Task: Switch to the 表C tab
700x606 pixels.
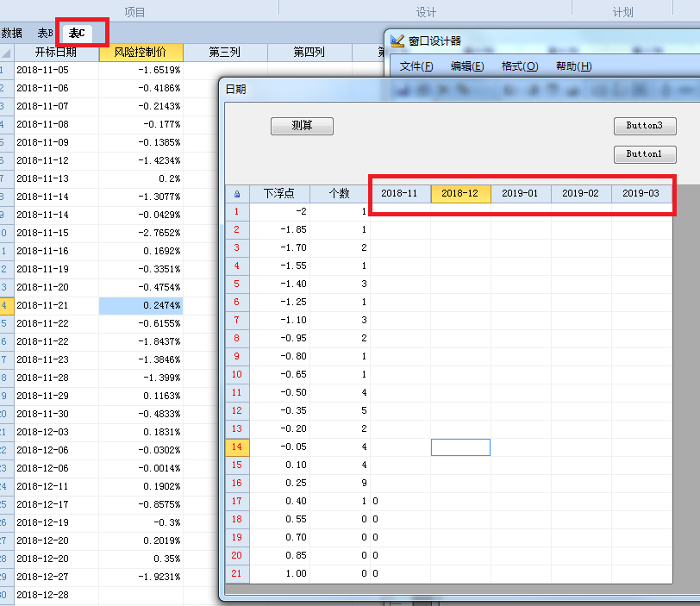Action: pos(77,33)
